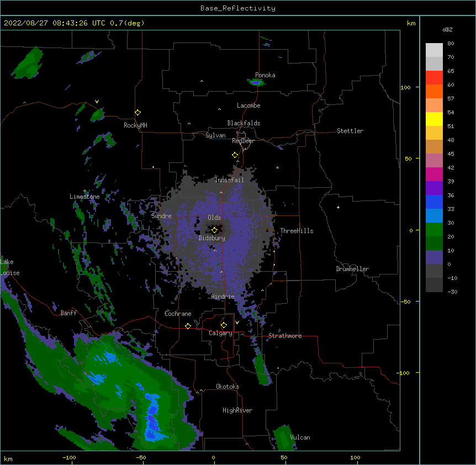Click the Lacombe city label

248,105
